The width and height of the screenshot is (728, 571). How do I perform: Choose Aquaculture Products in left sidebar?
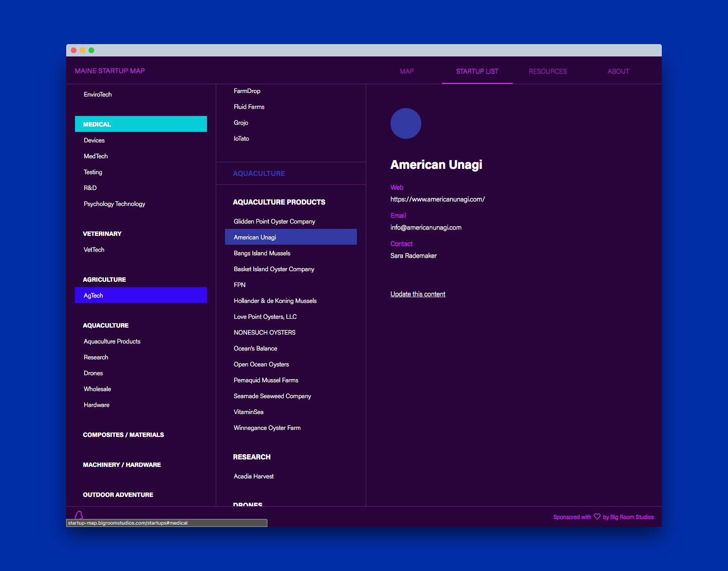[x=112, y=341]
